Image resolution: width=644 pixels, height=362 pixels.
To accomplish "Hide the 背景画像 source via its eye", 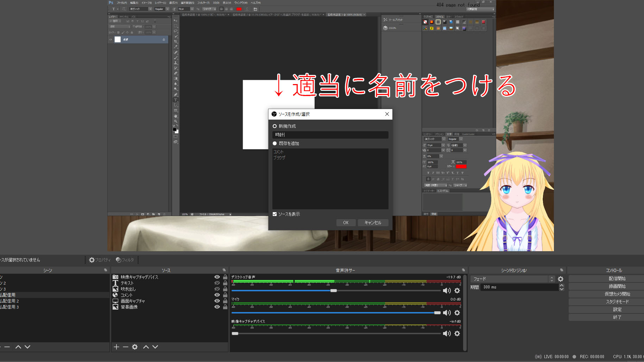I will [217, 307].
